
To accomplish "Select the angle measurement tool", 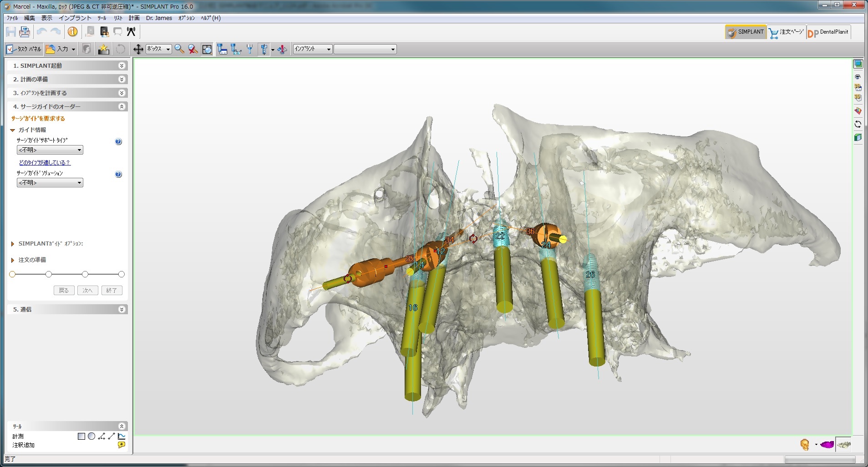I will click(x=102, y=436).
